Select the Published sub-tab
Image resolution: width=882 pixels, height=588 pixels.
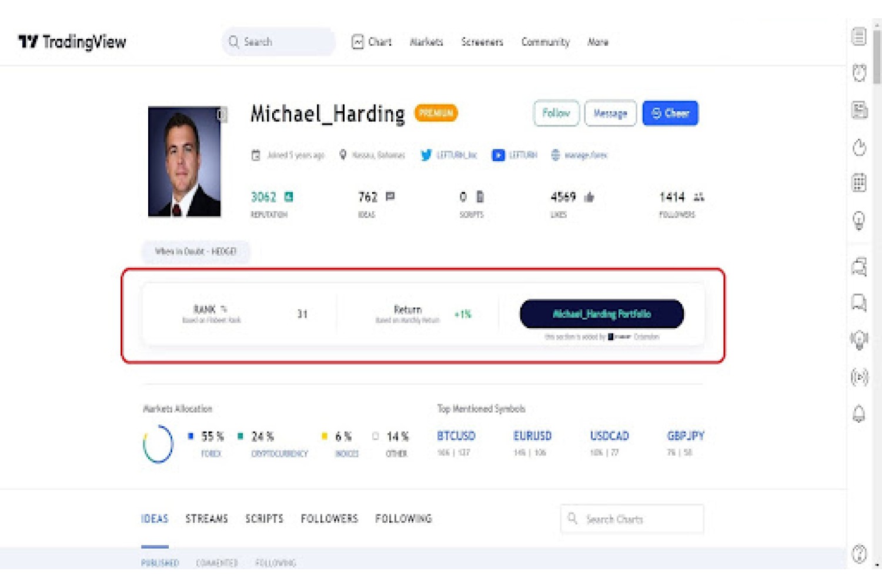click(160, 563)
